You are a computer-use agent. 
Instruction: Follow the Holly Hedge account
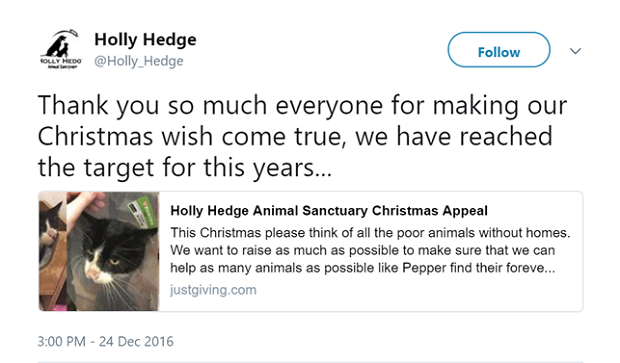point(499,50)
